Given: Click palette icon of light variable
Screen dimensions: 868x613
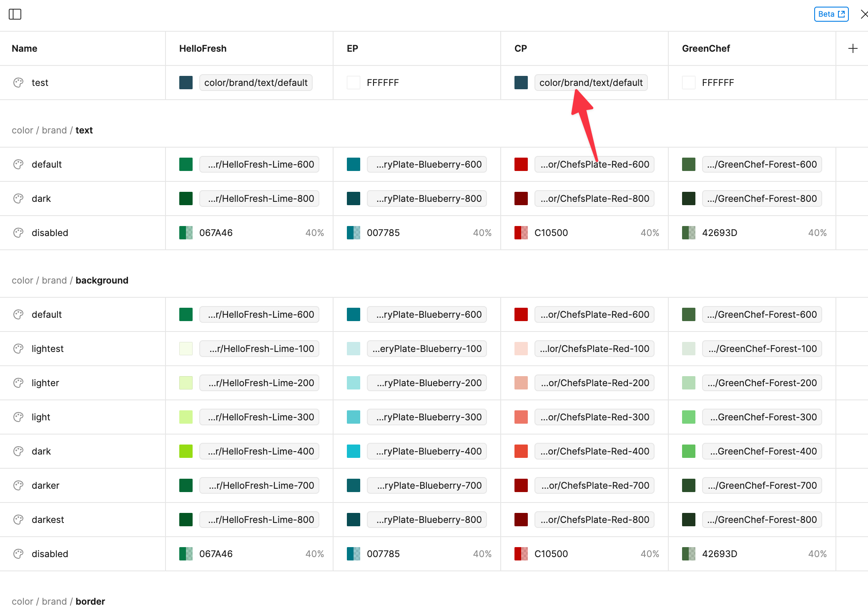Looking at the screenshot, I should coord(18,417).
